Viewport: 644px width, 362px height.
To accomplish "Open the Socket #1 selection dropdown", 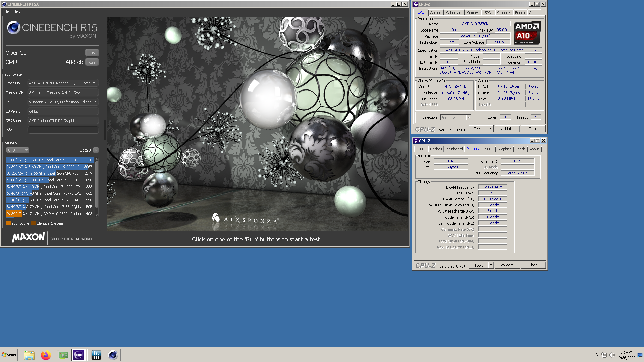I will point(456,118).
